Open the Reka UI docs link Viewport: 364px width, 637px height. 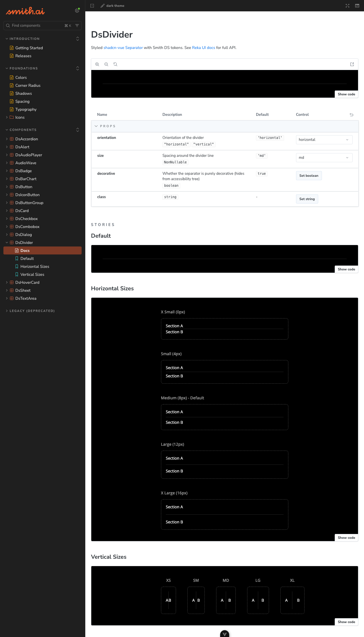204,48
